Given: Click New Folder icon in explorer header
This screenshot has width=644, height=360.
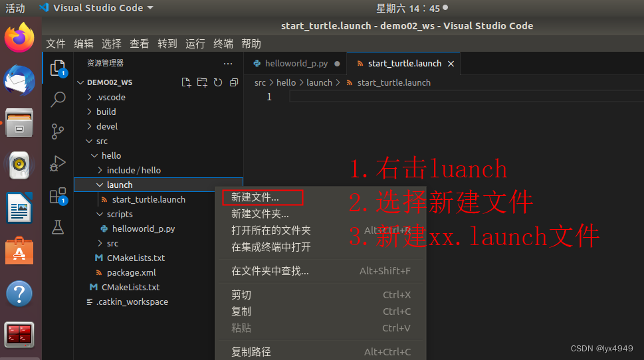Looking at the screenshot, I should click(202, 82).
